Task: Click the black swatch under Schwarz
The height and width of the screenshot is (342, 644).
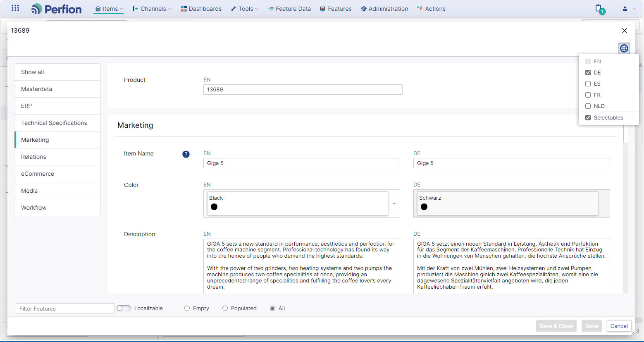Action: [x=424, y=207]
